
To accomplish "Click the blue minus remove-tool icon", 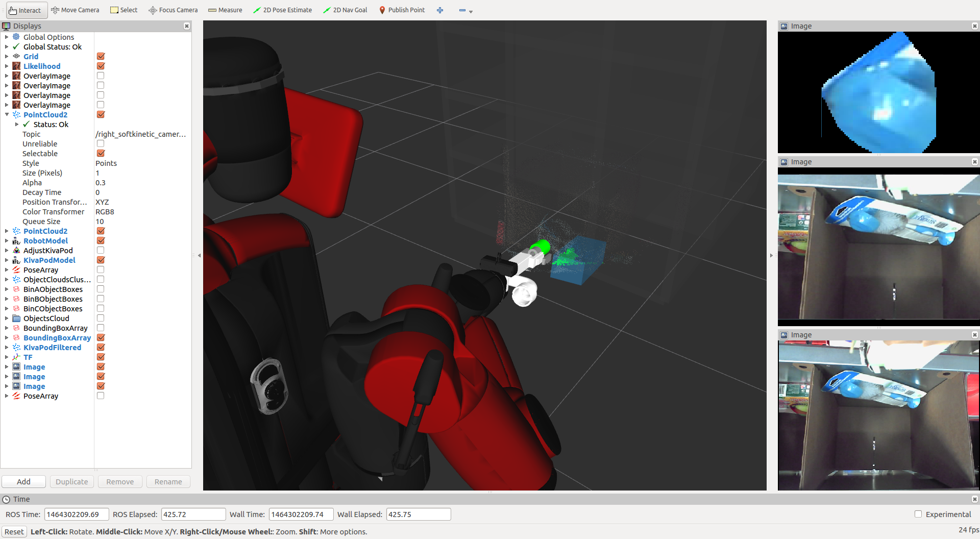I will (462, 10).
